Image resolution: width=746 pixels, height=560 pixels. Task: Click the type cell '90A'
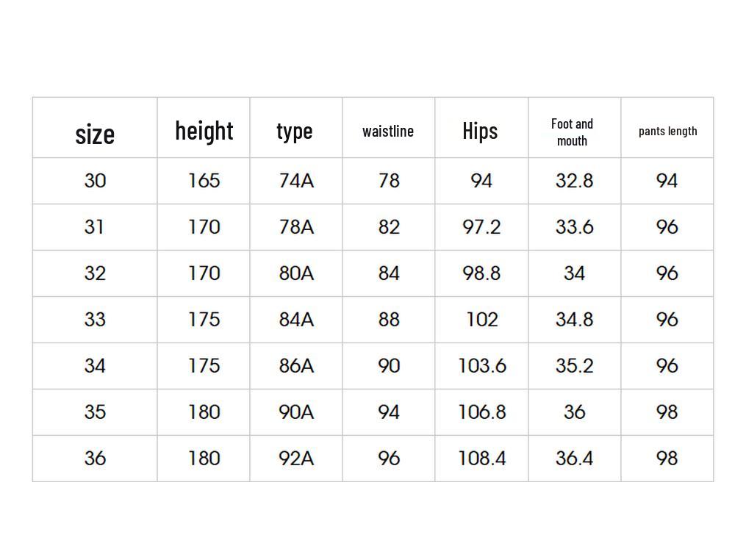(296, 412)
